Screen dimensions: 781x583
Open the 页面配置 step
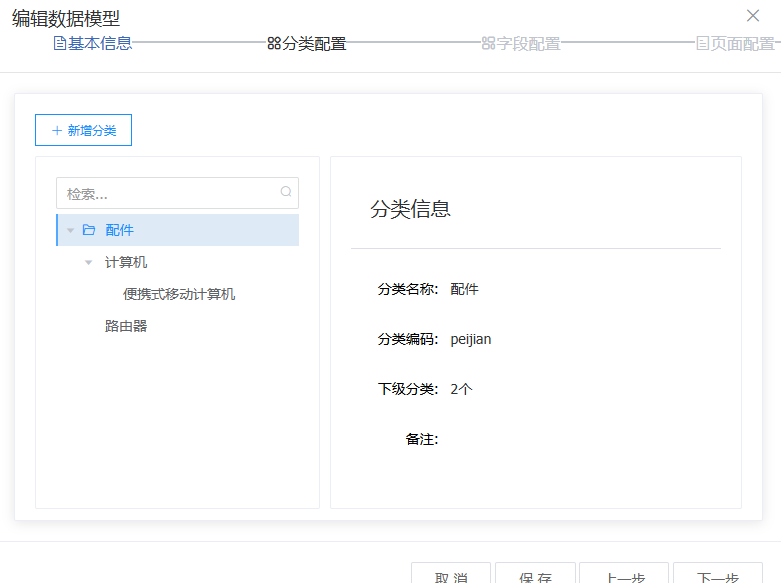(x=742, y=44)
